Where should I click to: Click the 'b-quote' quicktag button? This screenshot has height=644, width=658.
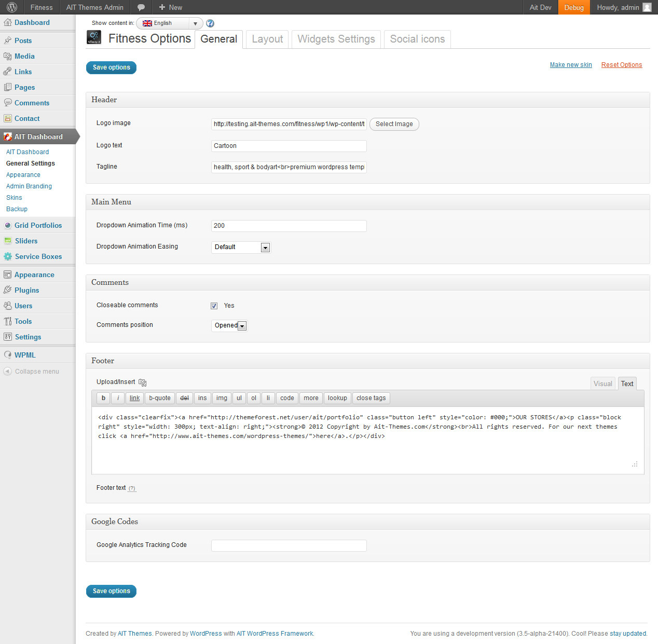click(x=160, y=398)
